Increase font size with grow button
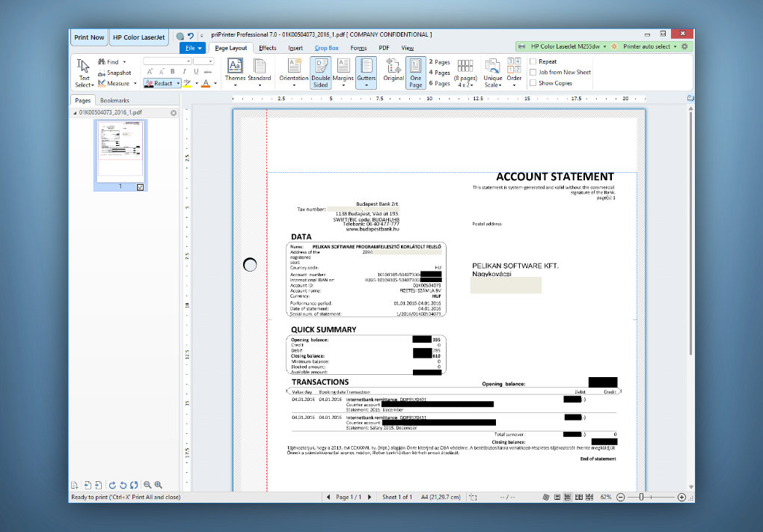The height and width of the screenshot is (532, 763). 150,72
